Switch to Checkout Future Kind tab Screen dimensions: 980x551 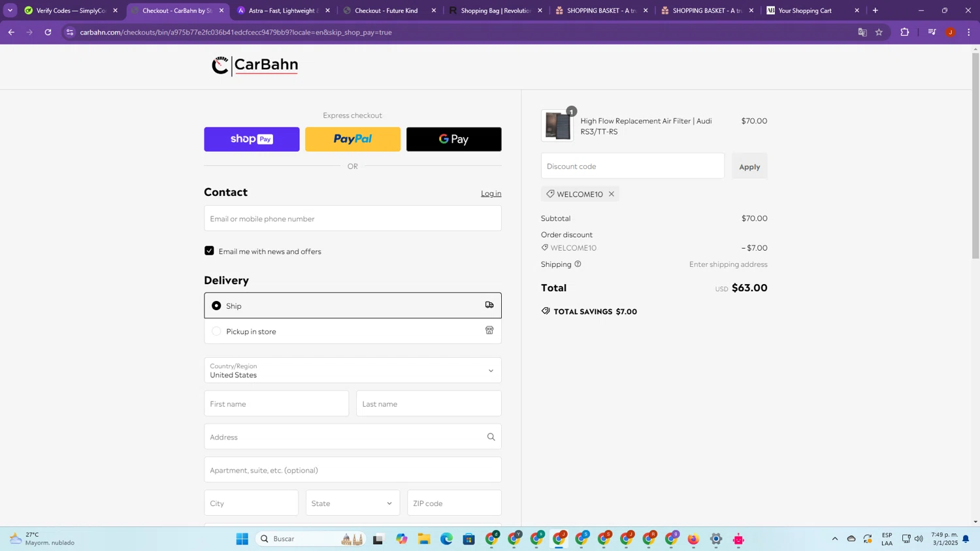tap(390, 10)
